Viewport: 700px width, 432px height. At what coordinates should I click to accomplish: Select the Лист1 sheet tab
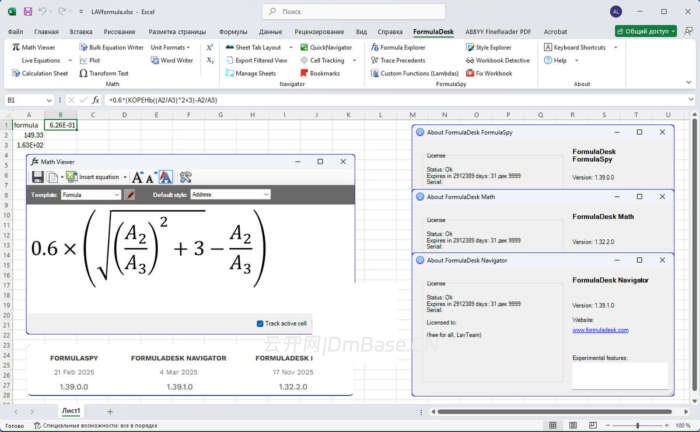(71, 411)
